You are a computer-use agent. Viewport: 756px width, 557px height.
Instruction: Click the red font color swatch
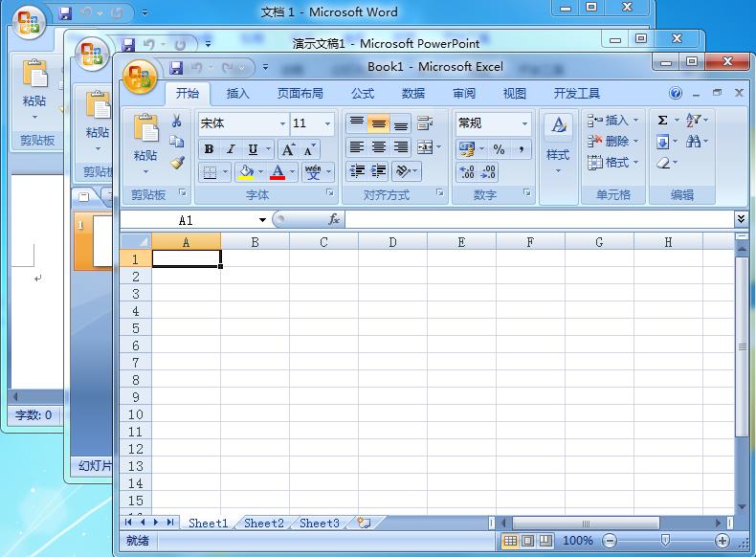click(278, 173)
